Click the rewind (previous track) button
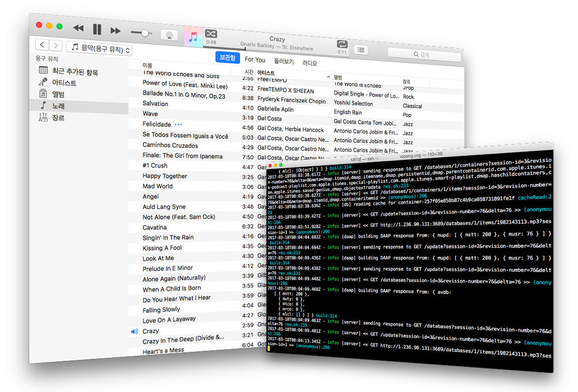The height and width of the screenshot is (392, 578). (78, 28)
